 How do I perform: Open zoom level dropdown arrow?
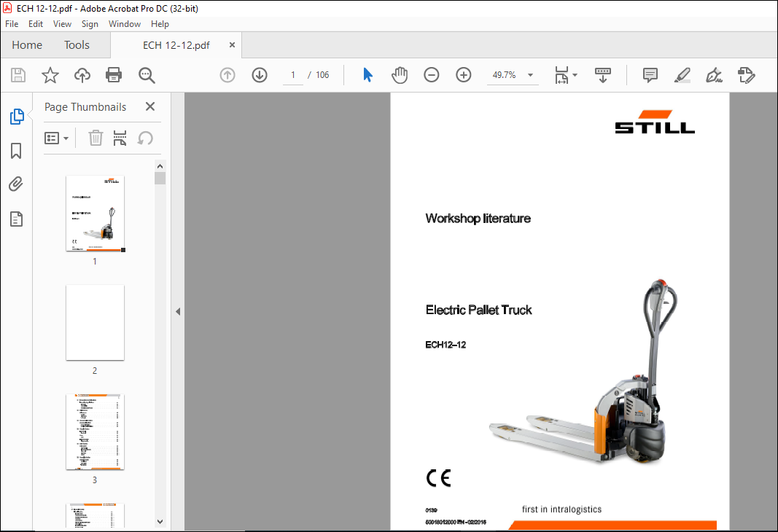point(530,75)
